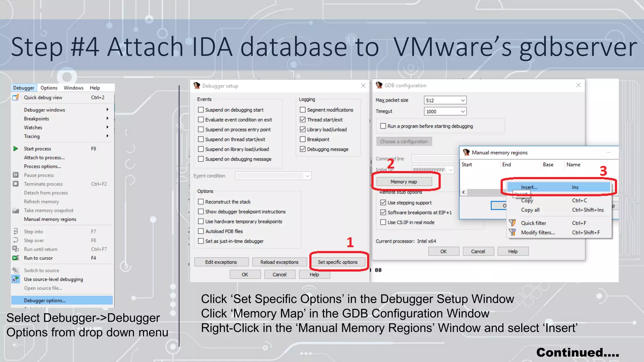
Task: Open the Initial SP dropdown arrow
Action: [451, 170]
